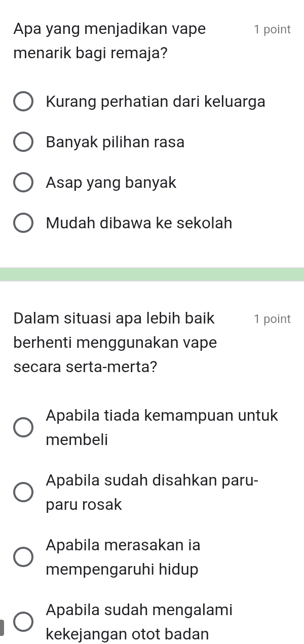
Task: Click the '1 point' label of vape remaja question
Action: (x=273, y=30)
